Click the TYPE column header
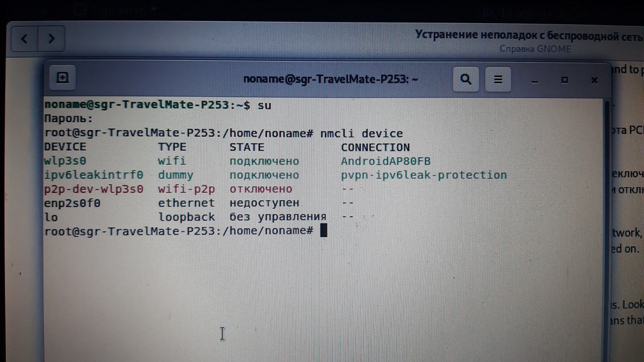Image resolution: width=644 pixels, height=362 pixels. click(172, 147)
